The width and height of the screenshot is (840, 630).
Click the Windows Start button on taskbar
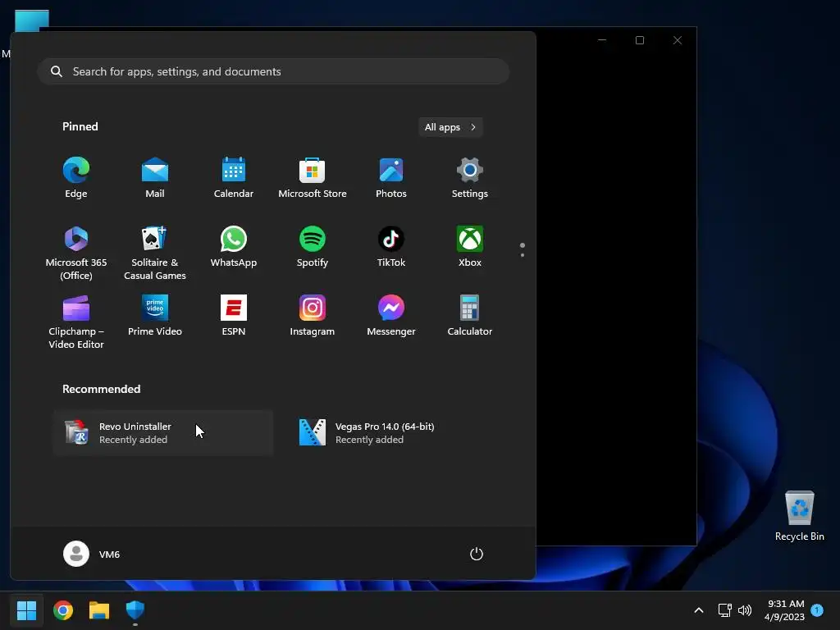(x=26, y=610)
